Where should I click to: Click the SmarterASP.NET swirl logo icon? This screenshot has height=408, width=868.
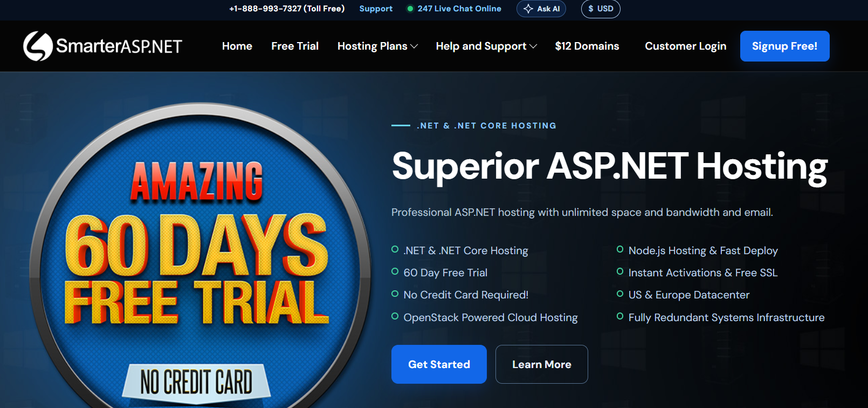coord(38,46)
